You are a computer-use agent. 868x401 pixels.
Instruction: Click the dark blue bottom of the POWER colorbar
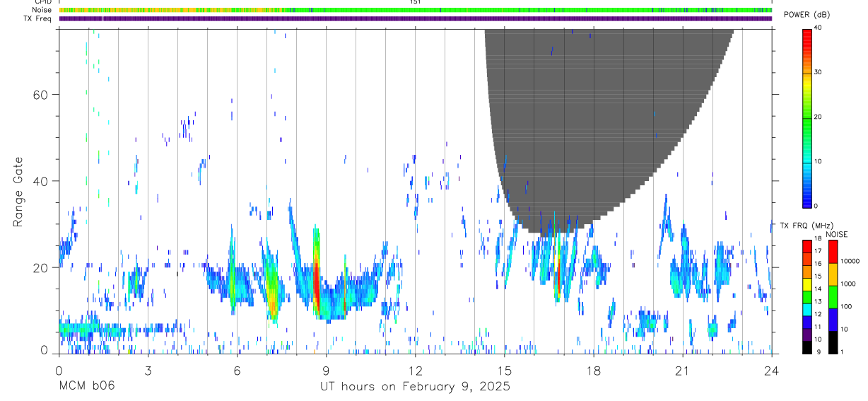click(x=807, y=201)
